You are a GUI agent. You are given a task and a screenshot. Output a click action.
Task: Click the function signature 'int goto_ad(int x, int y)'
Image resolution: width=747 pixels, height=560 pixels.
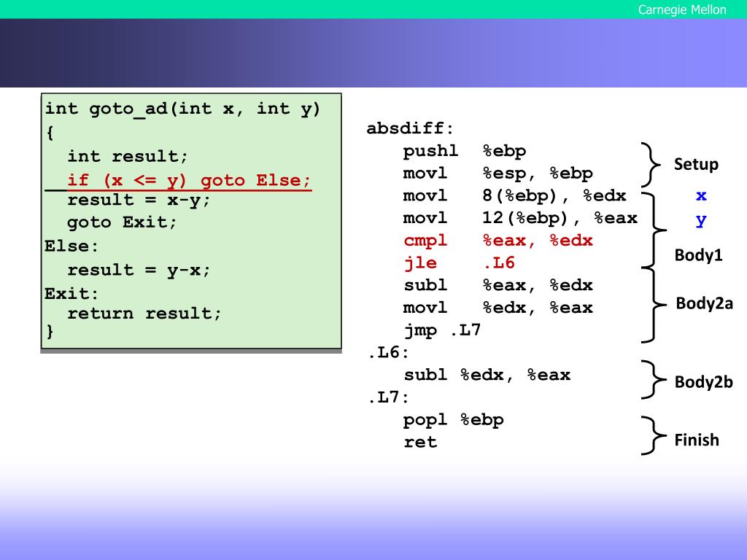(x=182, y=109)
